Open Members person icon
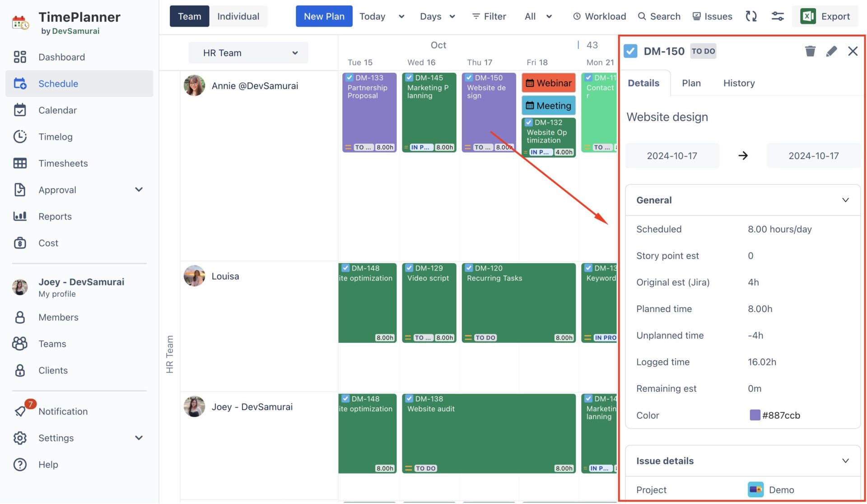The image size is (867, 504). pyautogui.click(x=20, y=317)
